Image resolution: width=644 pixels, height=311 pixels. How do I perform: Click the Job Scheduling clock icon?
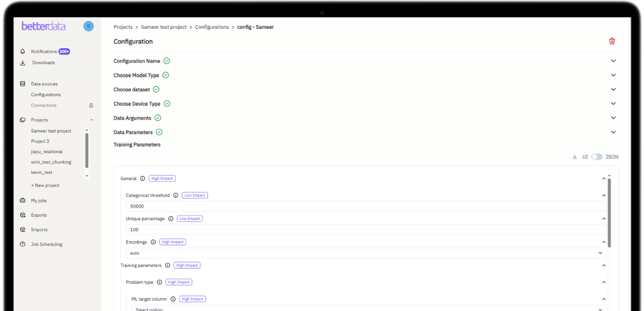[23, 244]
